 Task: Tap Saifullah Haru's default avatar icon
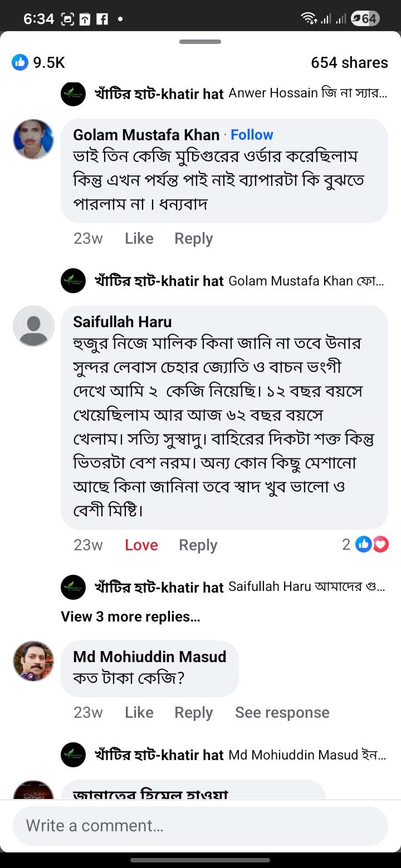(x=33, y=326)
